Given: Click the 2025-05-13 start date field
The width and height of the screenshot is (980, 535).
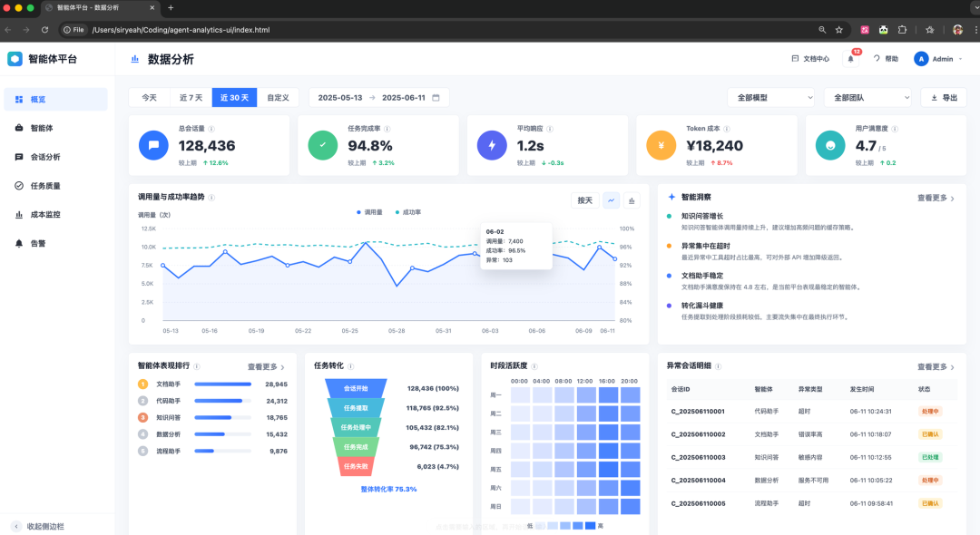Looking at the screenshot, I should (x=340, y=97).
